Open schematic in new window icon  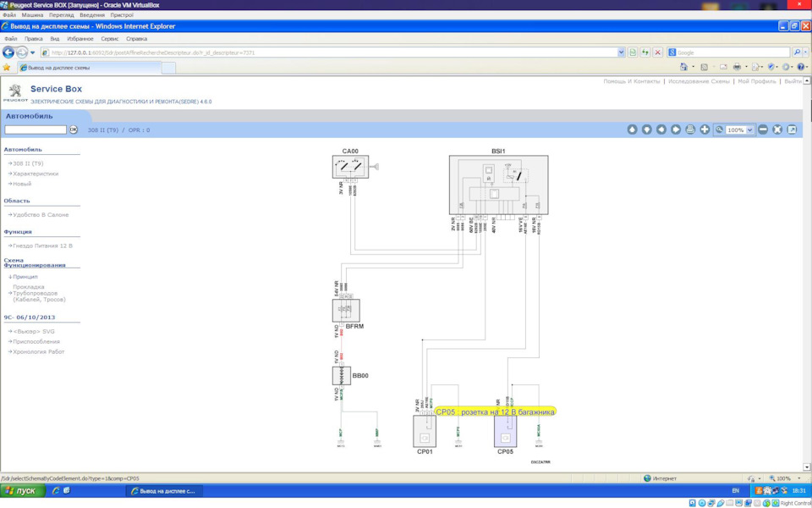[792, 130]
